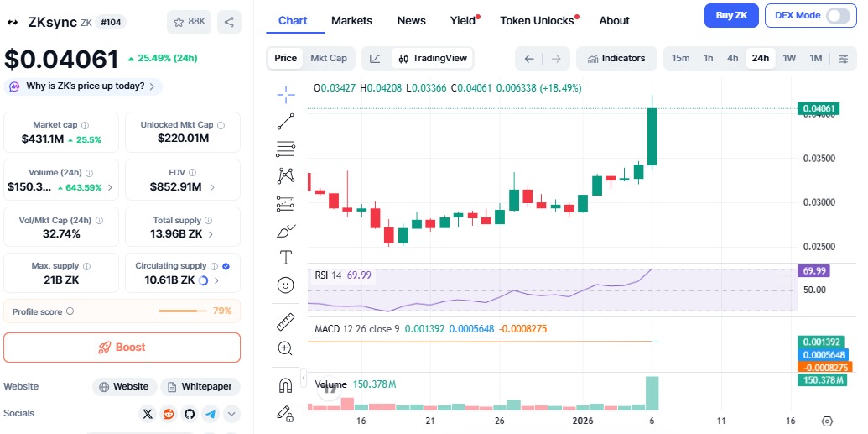Screen dimensions: 868x434
Task: Click the share icon button
Action: point(229,22)
